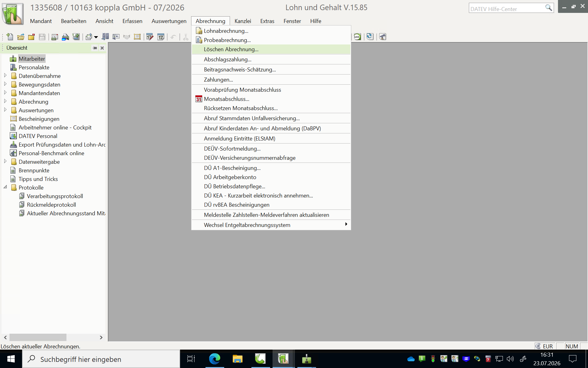Click the globe document toolbar icon

tap(76, 37)
